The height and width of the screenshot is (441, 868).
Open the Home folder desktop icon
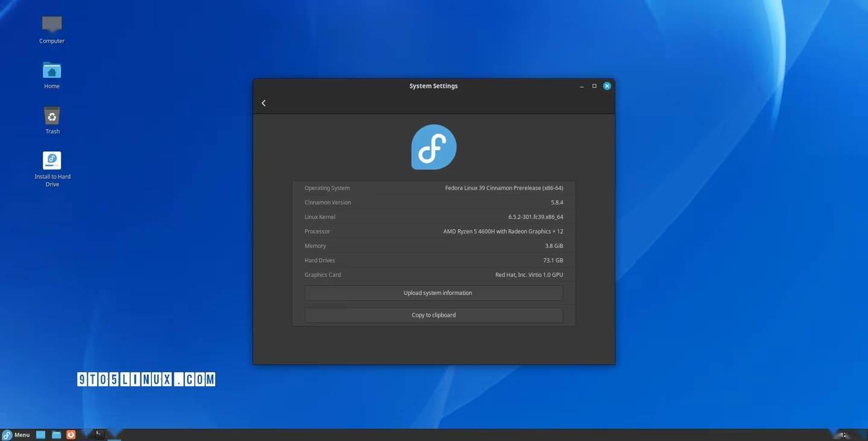coord(52,75)
